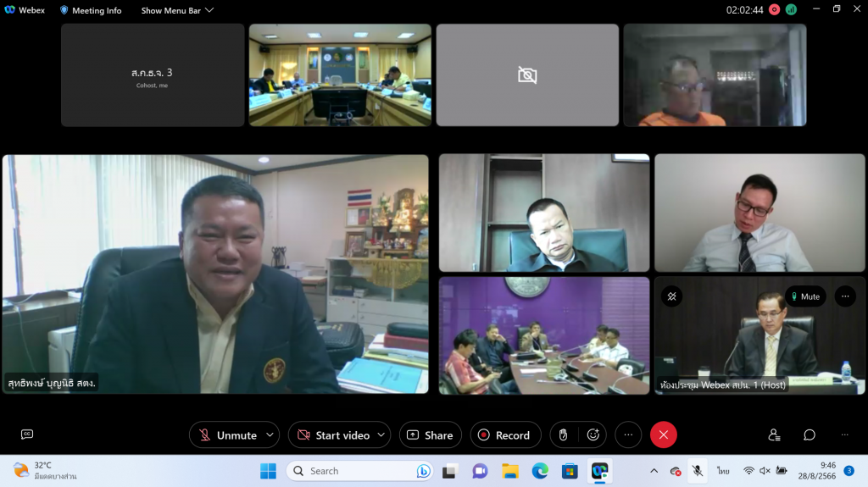Open the Chat panel icon
Screen dimensions: 868x487
[810, 434]
